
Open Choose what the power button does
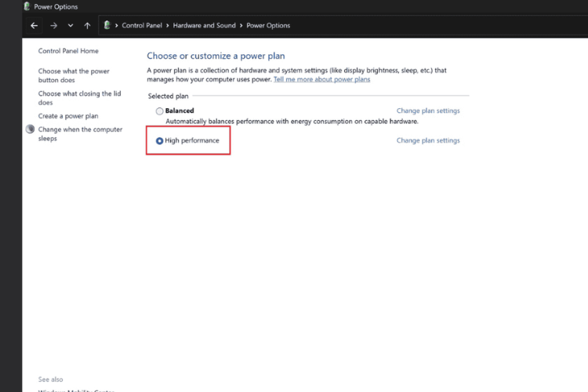(x=74, y=75)
